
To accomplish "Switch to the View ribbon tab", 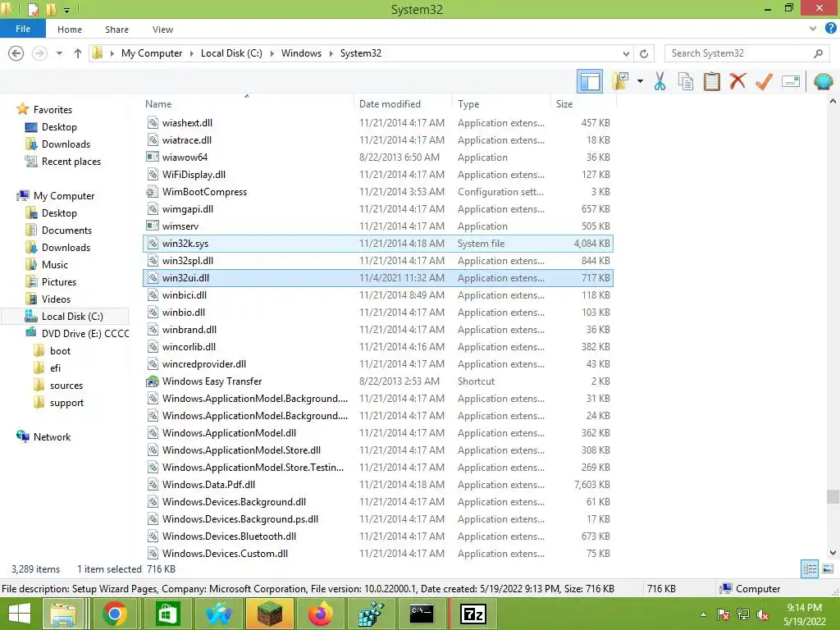I will [162, 30].
